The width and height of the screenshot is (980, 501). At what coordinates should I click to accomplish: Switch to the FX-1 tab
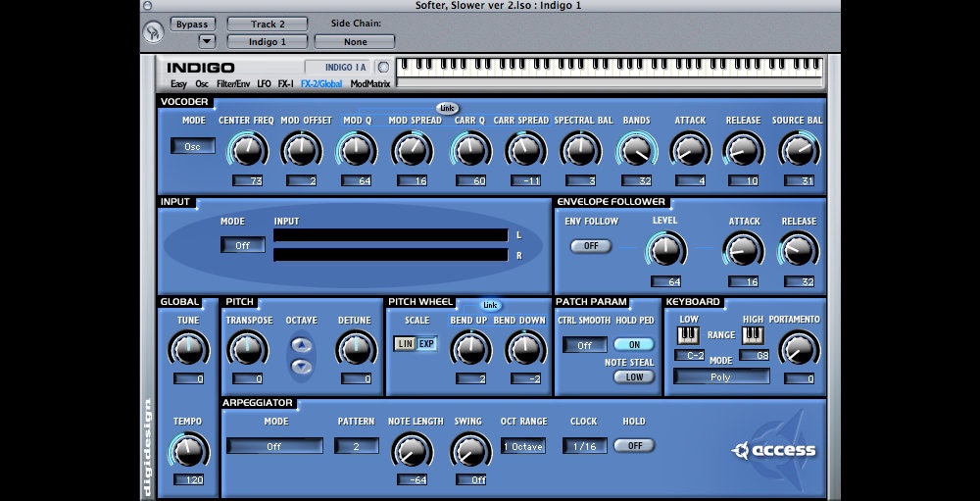coord(285,83)
